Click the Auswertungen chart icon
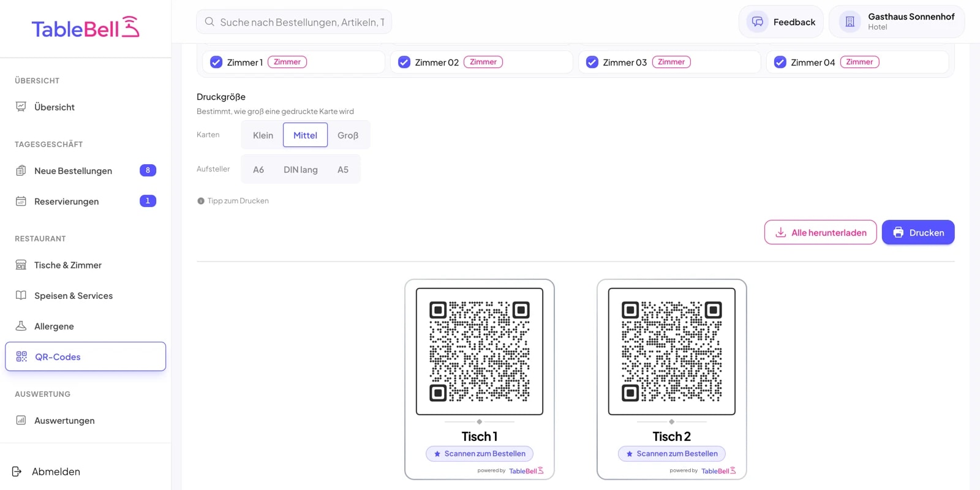The height and width of the screenshot is (490, 980). click(21, 420)
